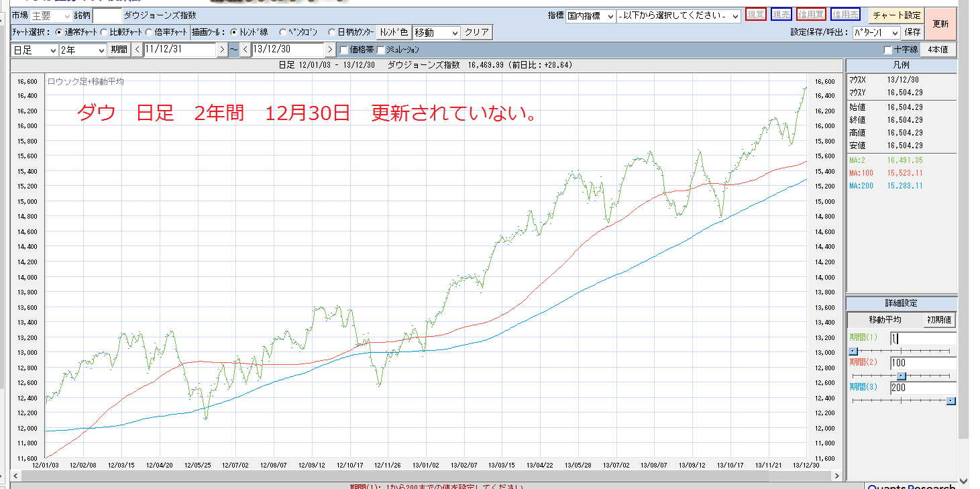This screenshot has height=489, width=980.
Task: Open 市場 market dropdown showing 主要
Action: coord(52,15)
